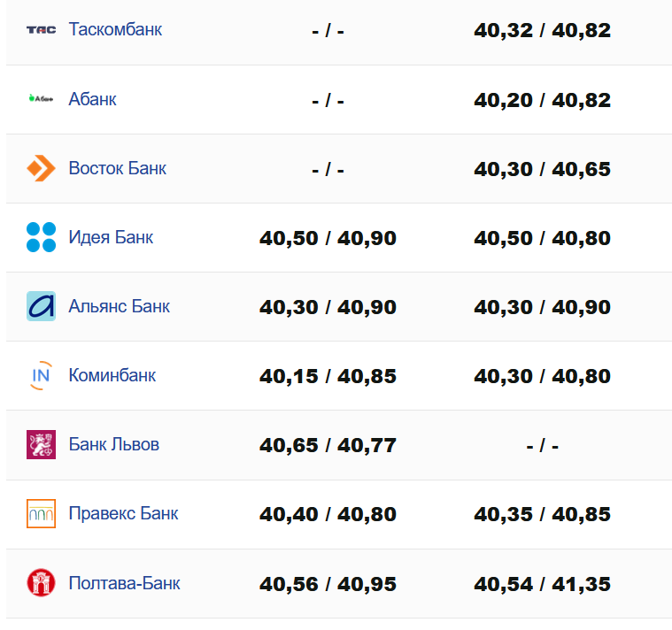Open the Абанк bank link

(92, 99)
